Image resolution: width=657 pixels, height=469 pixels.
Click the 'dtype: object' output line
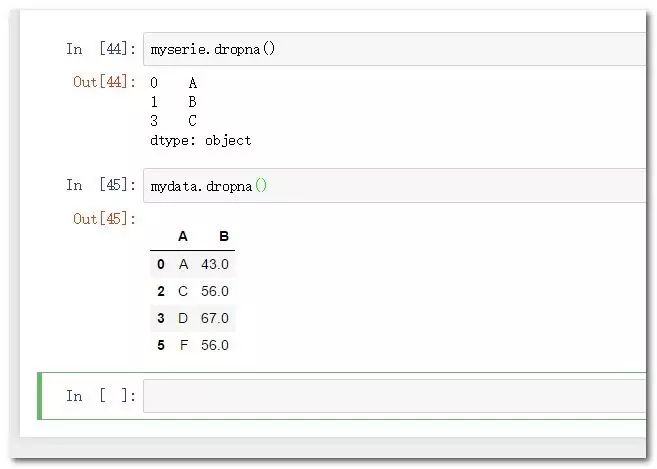[201, 140]
